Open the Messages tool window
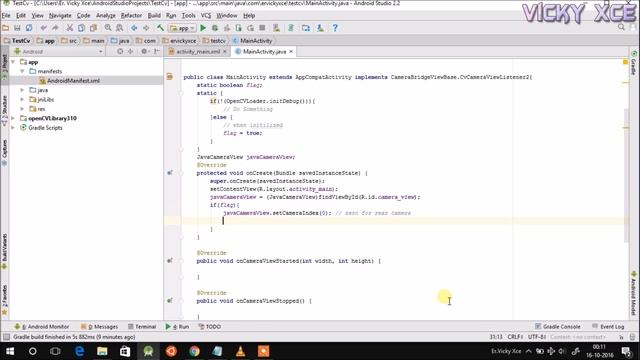The height and width of the screenshot is (360, 640). click(99, 327)
